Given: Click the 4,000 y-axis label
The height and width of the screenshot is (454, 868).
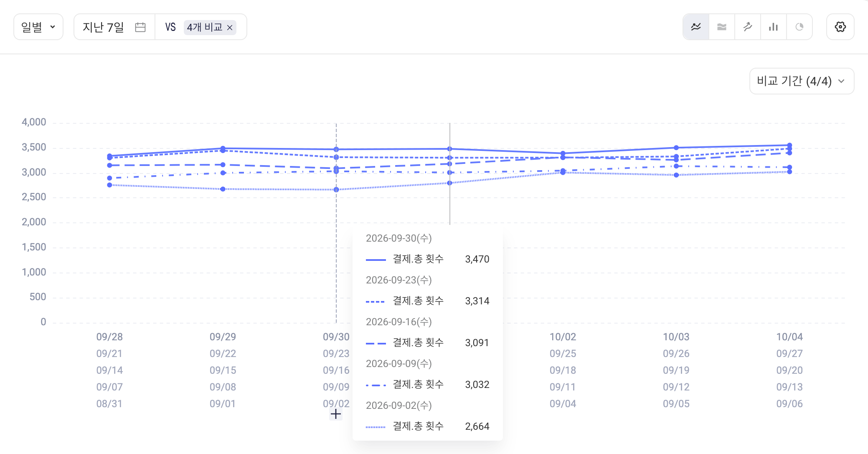Looking at the screenshot, I should (x=34, y=122).
